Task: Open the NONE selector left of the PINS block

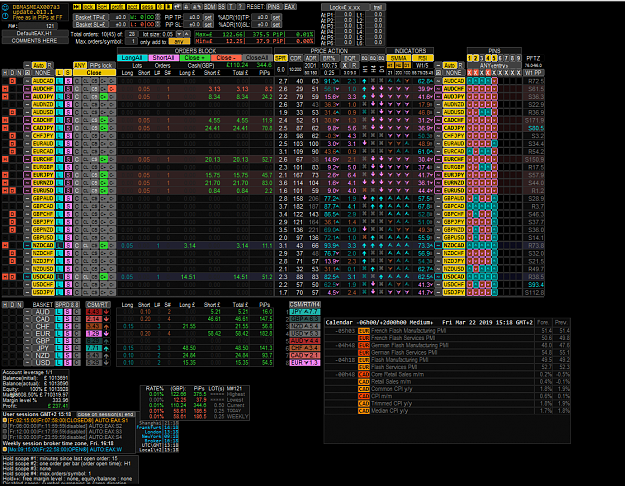Action: [453, 73]
